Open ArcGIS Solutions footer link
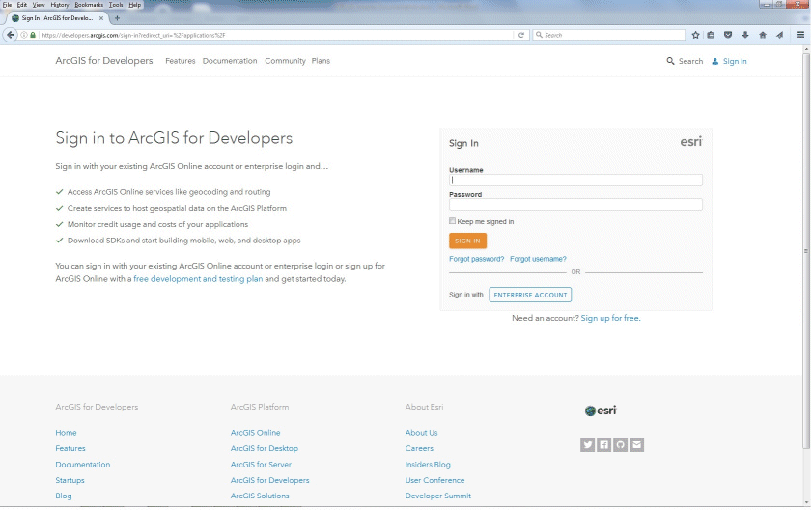 click(x=260, y=496)
